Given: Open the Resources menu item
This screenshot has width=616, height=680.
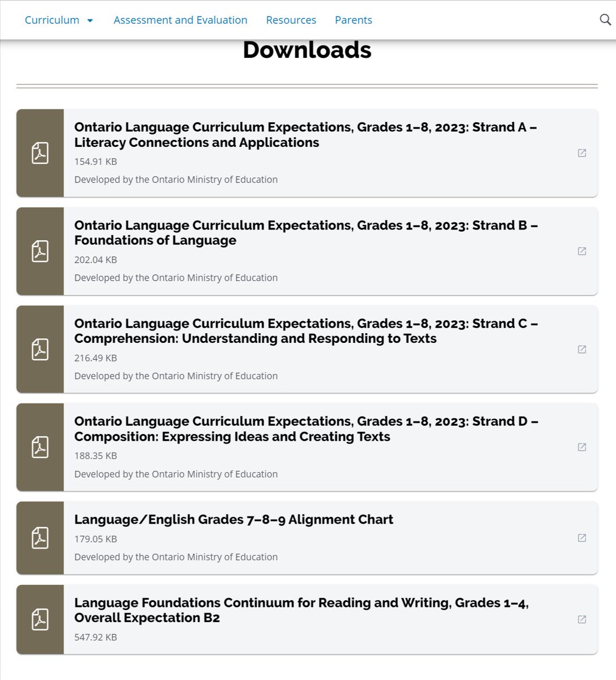Looking at the screenshot, I should [291, 20].
